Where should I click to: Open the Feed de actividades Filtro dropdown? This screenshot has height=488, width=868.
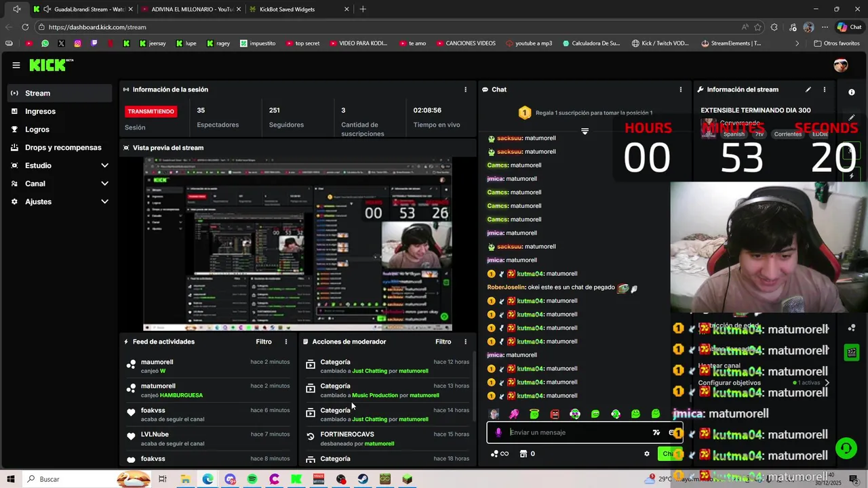tap(264, 342)
